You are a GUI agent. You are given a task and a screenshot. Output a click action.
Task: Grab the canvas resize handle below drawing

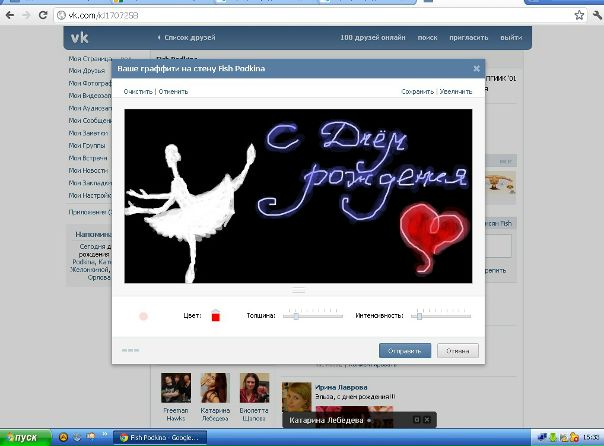(x=298, y=290)
